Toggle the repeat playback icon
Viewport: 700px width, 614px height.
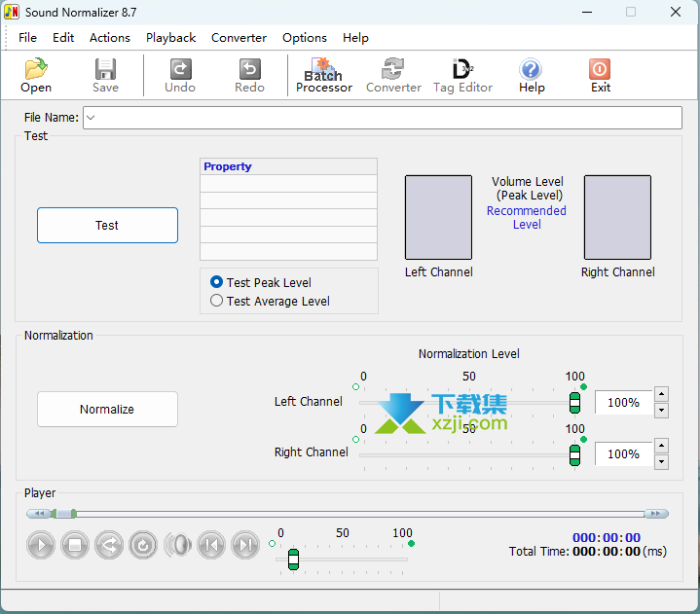[143, 545]
